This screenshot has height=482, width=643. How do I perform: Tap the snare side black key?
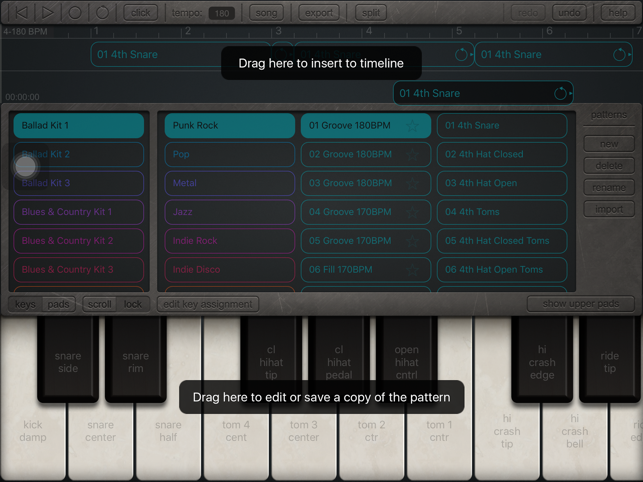pyautogui.click(x=68, y=359)
